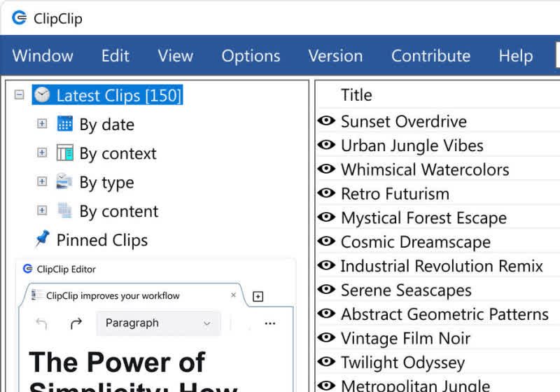The image size is (560, 392).
Task: Toggle eye icon for Retro Futurism clip
Action: [326, 193]
